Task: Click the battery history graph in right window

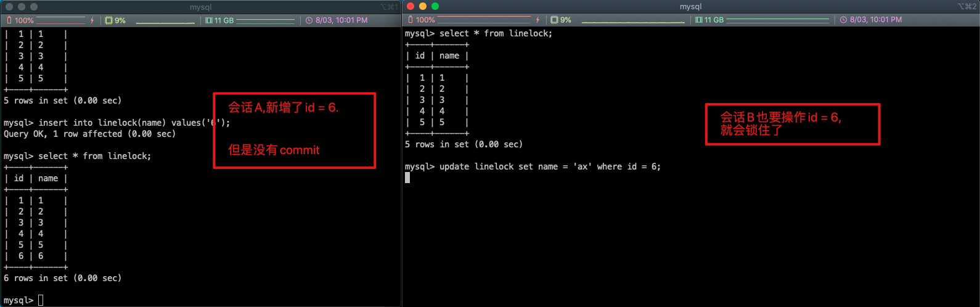Action: point(484,20)
